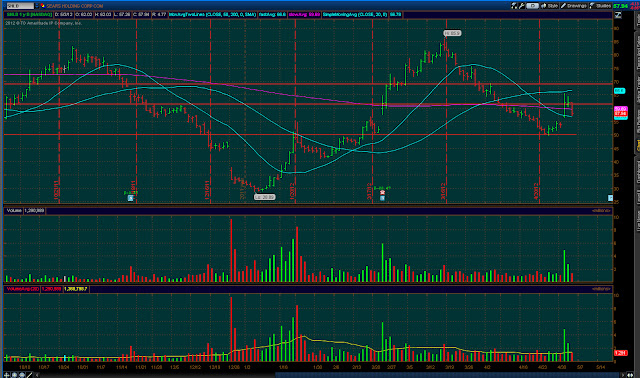Click the small cyan icon at chart right edge
Viewport: 640px width, 378px height.
click(x=610, y=198)
